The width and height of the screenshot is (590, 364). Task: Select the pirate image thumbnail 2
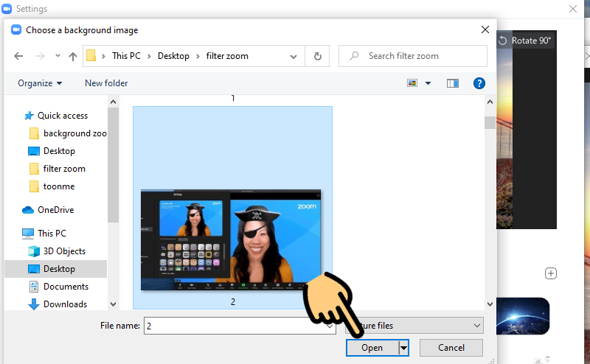(x=232, y=236)
